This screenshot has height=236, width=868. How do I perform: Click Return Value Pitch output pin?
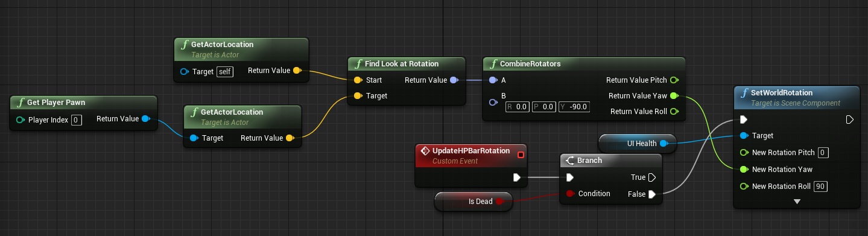[x=674, y=80]
